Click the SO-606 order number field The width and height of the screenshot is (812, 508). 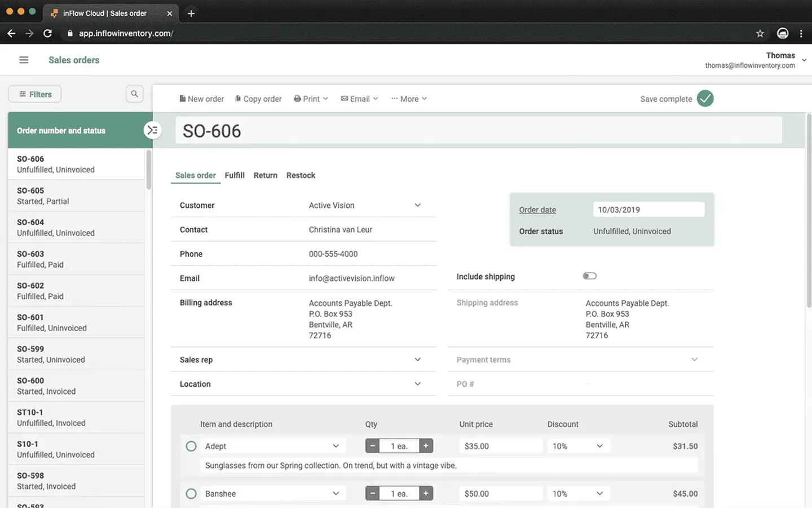pos(479,130)
